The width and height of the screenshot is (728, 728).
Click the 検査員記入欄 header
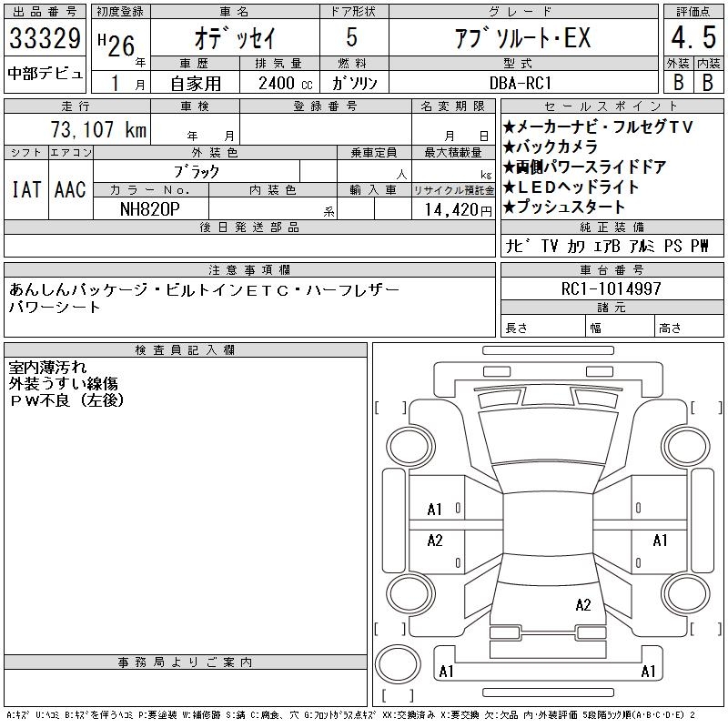click(x=186, y=350)
